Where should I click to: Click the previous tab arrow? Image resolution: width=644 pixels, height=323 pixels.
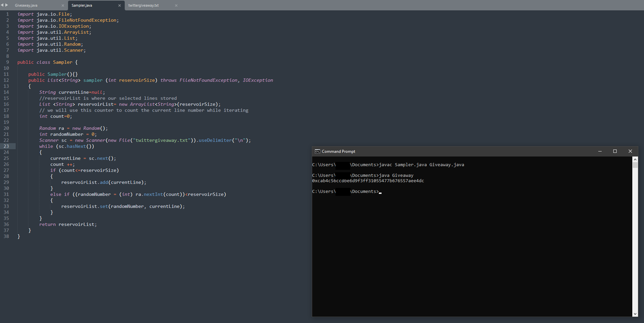click(x=3, y=5)
